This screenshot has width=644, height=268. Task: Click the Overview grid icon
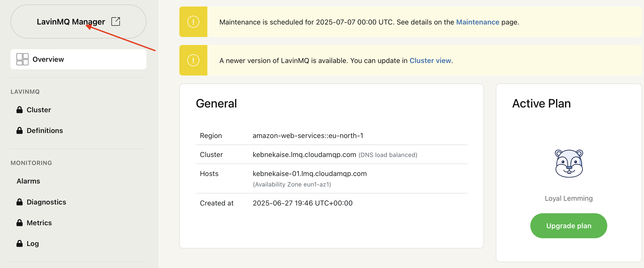pyautogui.click(x=22, y=59)
